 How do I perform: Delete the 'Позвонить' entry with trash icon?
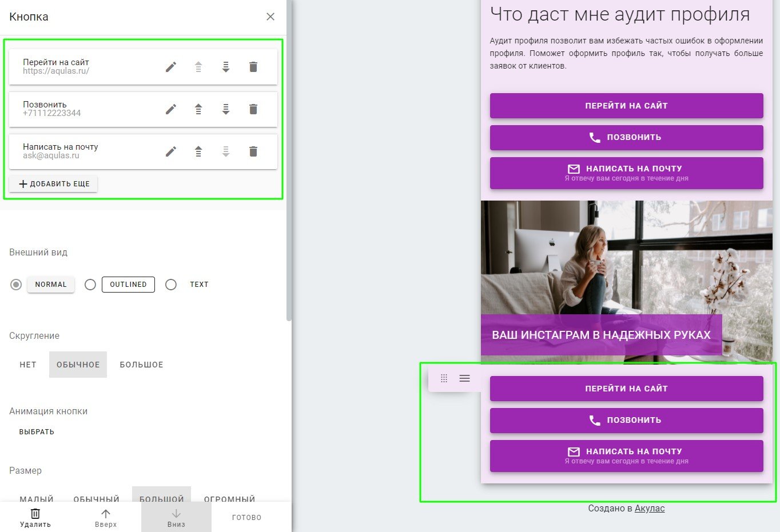253,109
